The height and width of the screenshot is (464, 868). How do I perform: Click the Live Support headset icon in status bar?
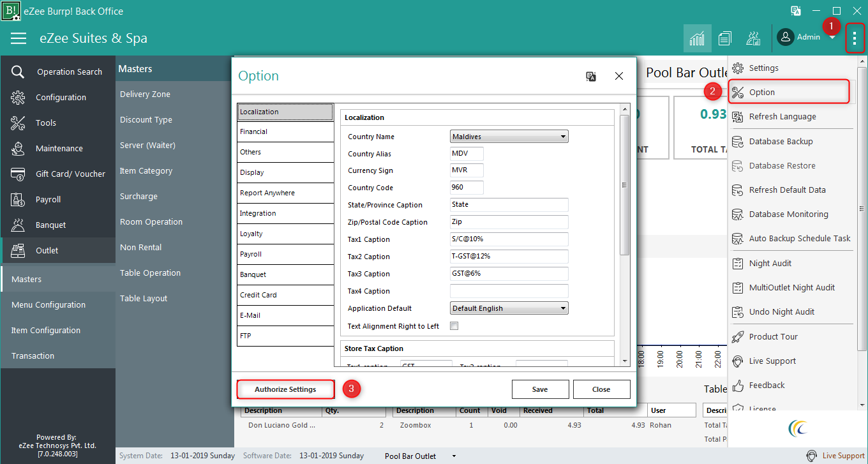tap(812, 456)
